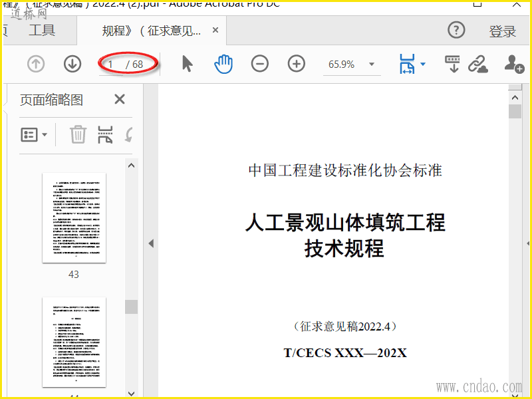
Task: Click the add person share icon
Action: tap(514, 64)
